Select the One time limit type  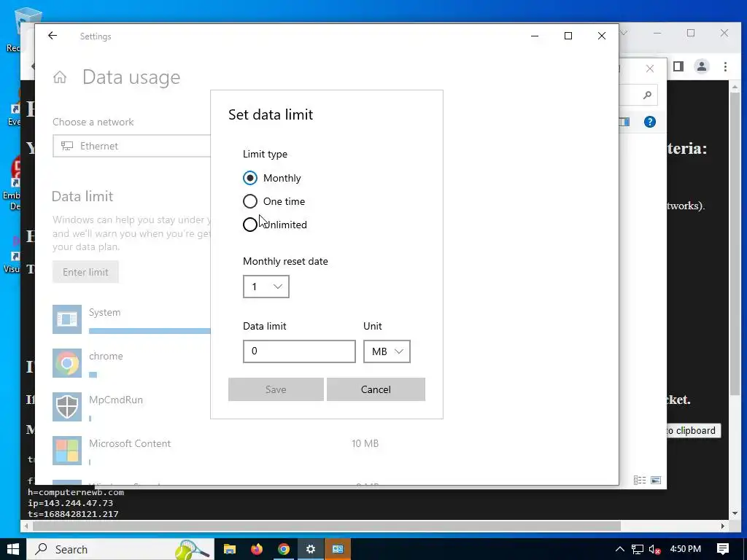coord(274,201)
